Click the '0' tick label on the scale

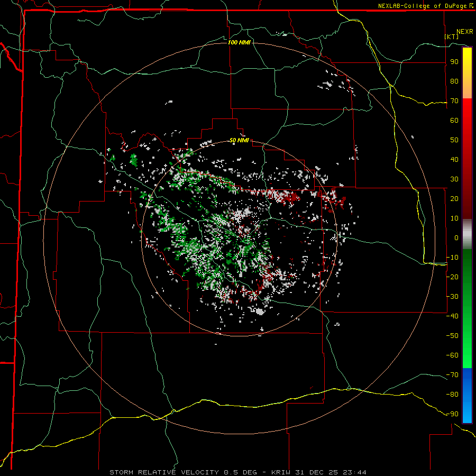(x=456, y=237)
